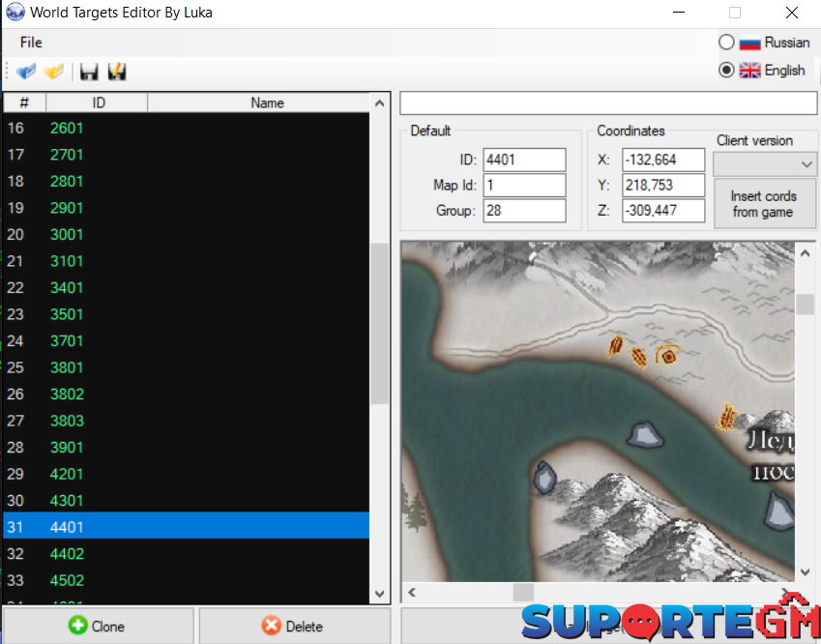Select row 26 with ID 3802
This screenshot has width=821, height=644.
click(187, 394)
